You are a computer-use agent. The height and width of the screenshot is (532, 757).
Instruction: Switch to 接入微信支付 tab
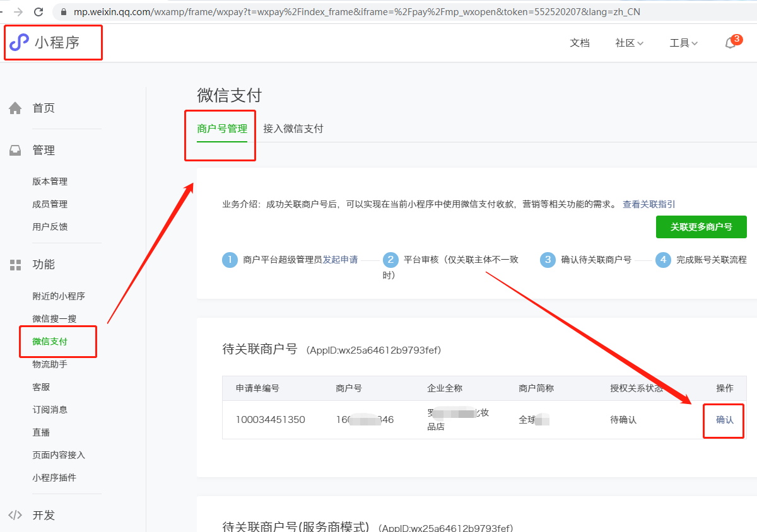pyautogui.click(x=293, y=129)
